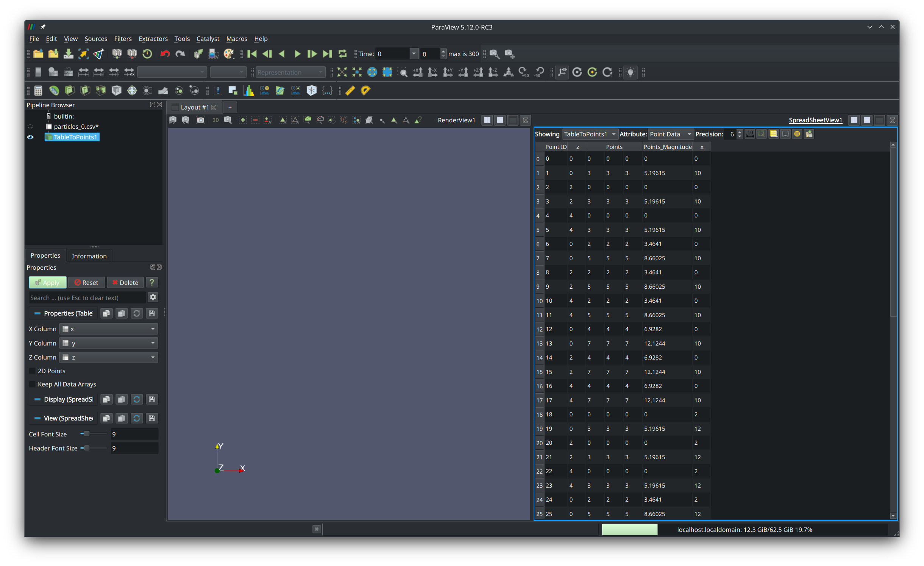
Task: Rotate view 90 degrees clockwise
Action: point(524,72)
